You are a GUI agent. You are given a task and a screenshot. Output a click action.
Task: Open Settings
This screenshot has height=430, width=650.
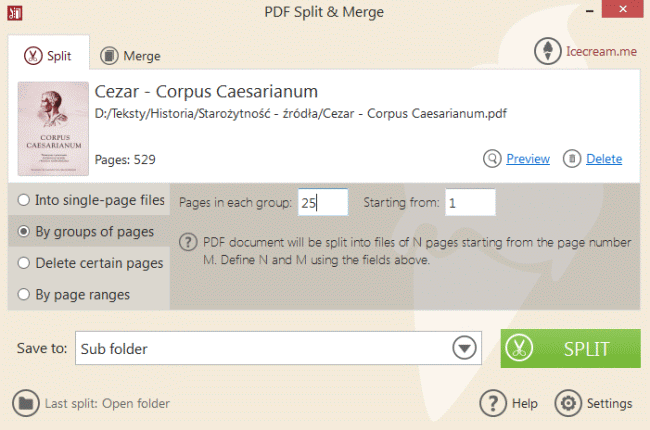coord(594,403)
